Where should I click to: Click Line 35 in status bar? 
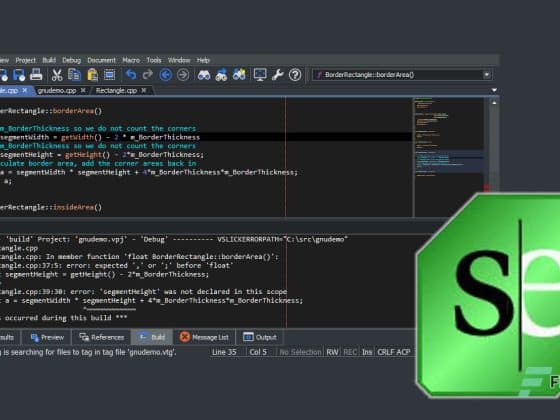click(224, 352)
